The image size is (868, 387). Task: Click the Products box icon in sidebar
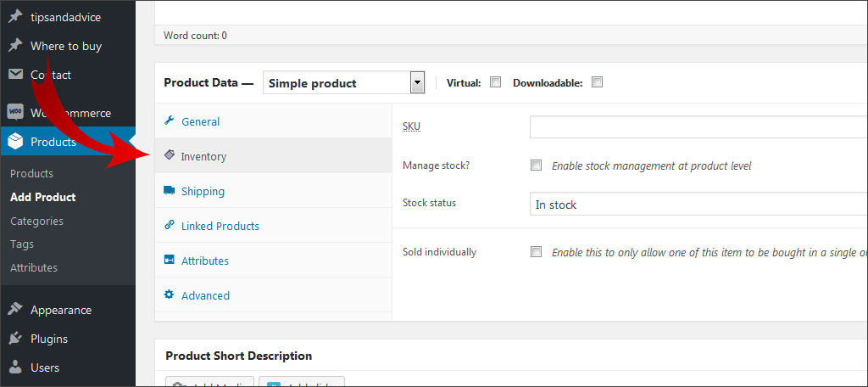coord(15,142)
